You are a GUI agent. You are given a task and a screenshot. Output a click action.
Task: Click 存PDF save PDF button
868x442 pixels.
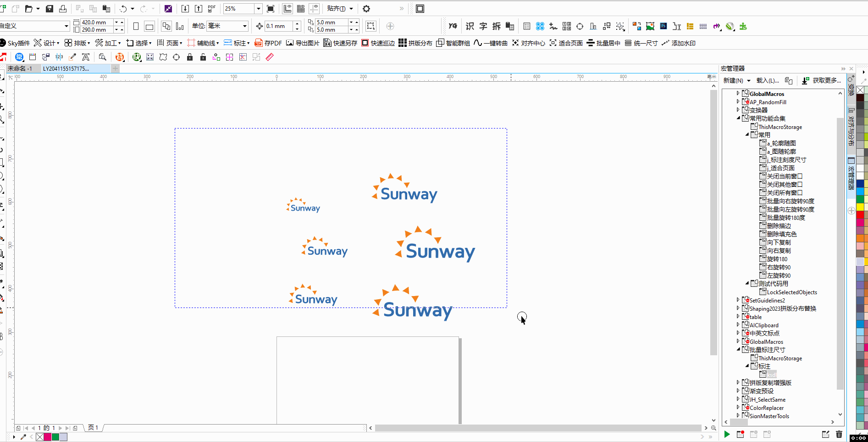click(x=268, y=43)
